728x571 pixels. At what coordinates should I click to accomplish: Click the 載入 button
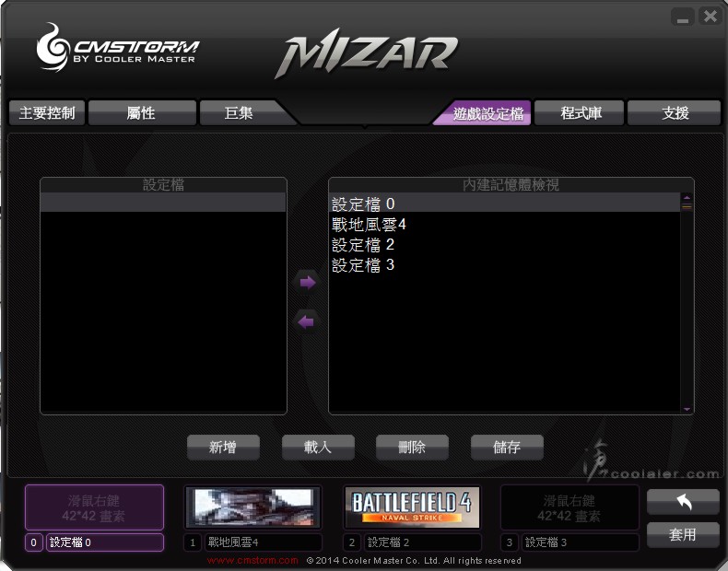[318, 448]
